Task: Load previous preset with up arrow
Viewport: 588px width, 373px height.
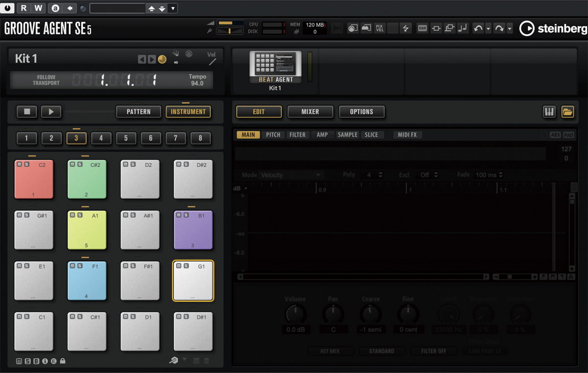Action: (x=151, y=8)
